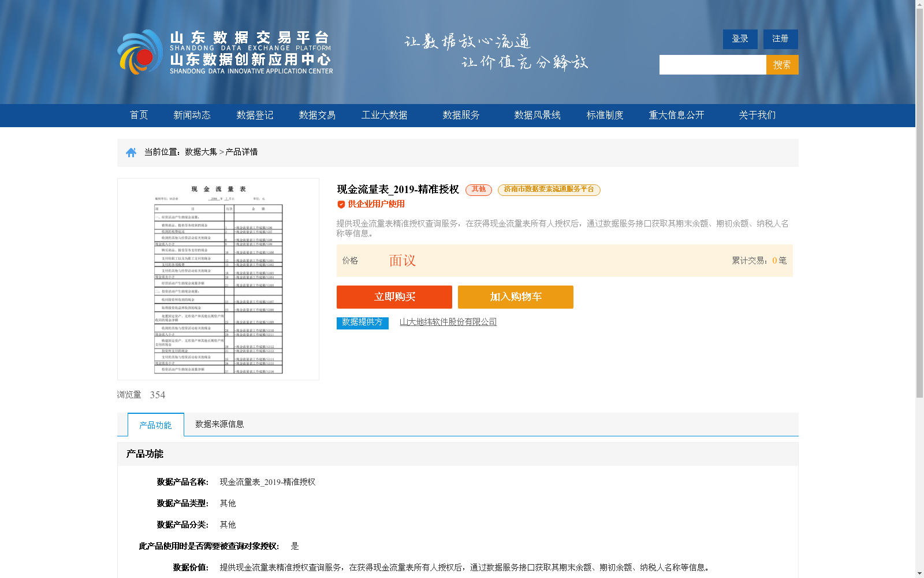Click the home icon in breadcrumb
Image resolution: width=924 pixels, height=578 pixels.
click(x=131, y=152)
